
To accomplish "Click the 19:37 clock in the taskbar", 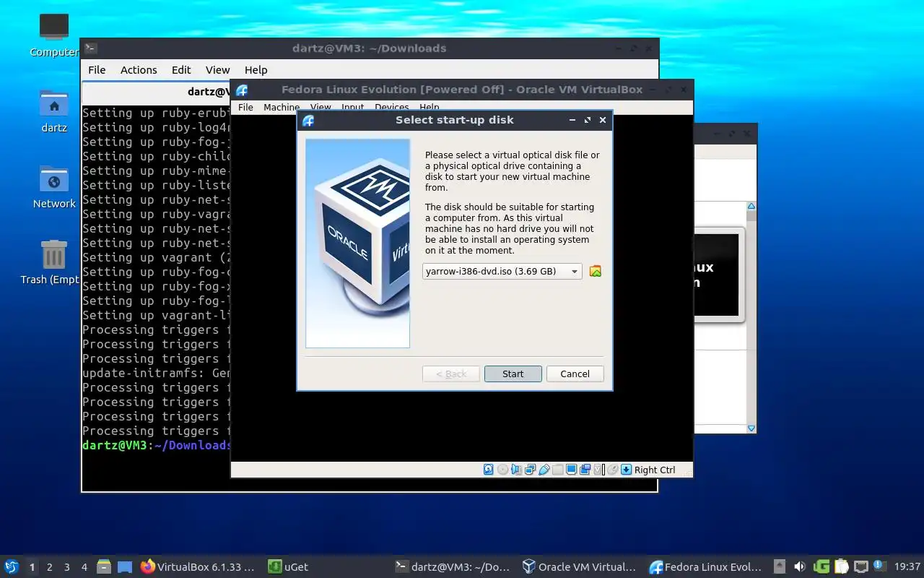I will click(907, 567).
